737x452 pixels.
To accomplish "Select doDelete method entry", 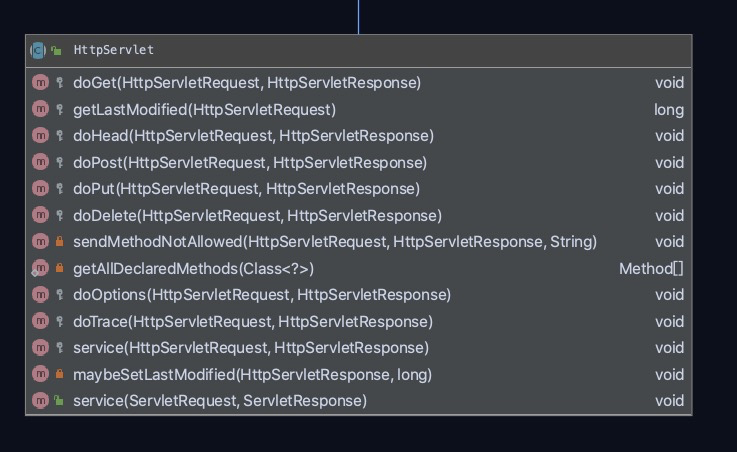I will [x=257, y=215].
